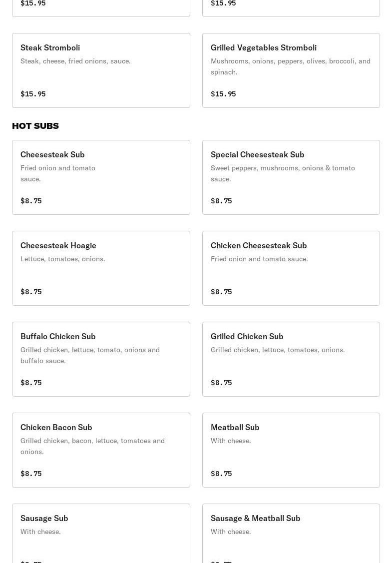Select the Chicken Cheesesteak Sub title
This screenshot has width=392, height=563.
pyautogui.click(x=259, y=245)
